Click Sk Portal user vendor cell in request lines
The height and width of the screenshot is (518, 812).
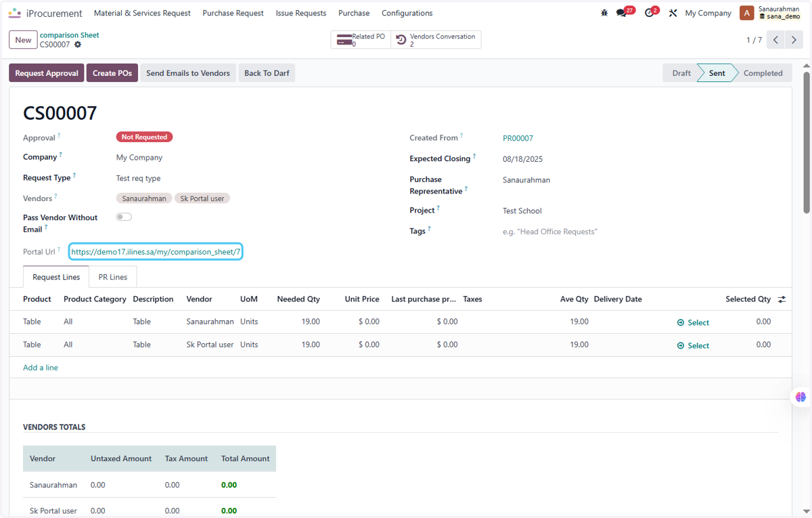point(210,345)
